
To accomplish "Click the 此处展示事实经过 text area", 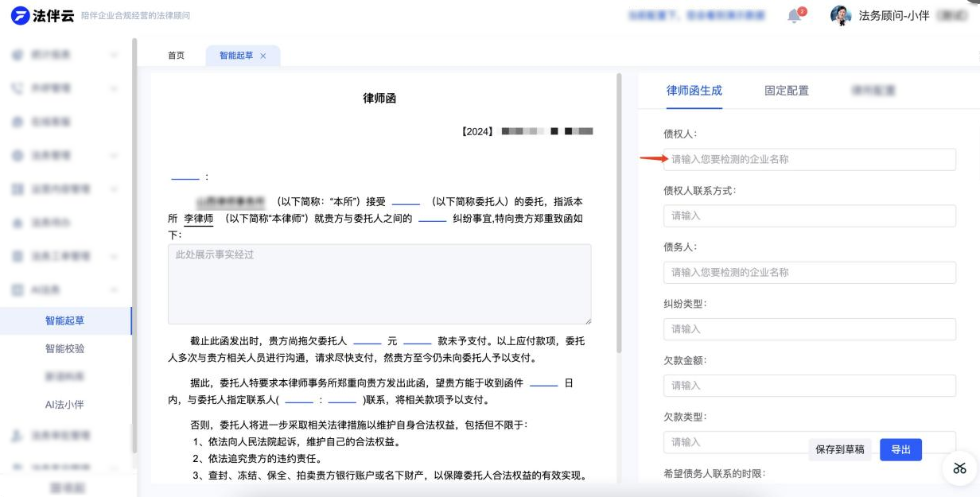I will [x=379, y=284].
